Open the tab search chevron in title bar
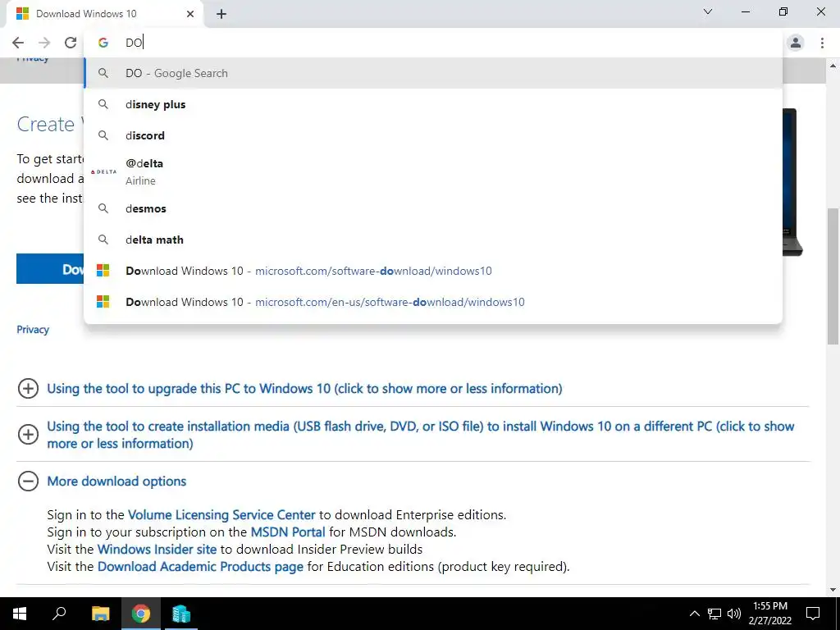The image size is (840, 630). pyautogui.click(x=708, y=11)
